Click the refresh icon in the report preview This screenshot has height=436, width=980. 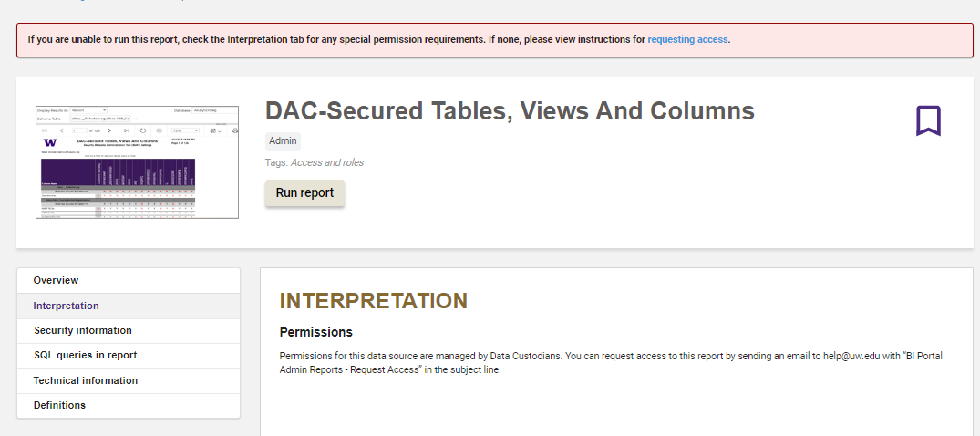pyautogui.click(x=142, y=130)
